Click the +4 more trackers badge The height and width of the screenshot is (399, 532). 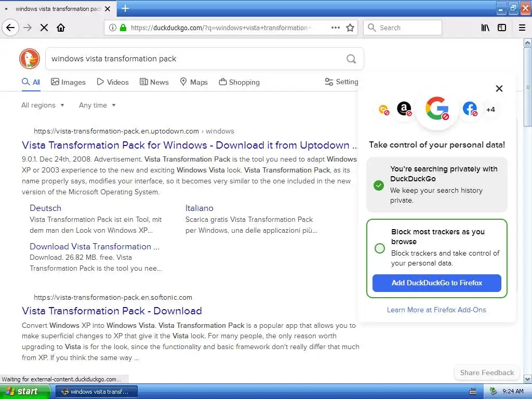click(x=490, y=110)
